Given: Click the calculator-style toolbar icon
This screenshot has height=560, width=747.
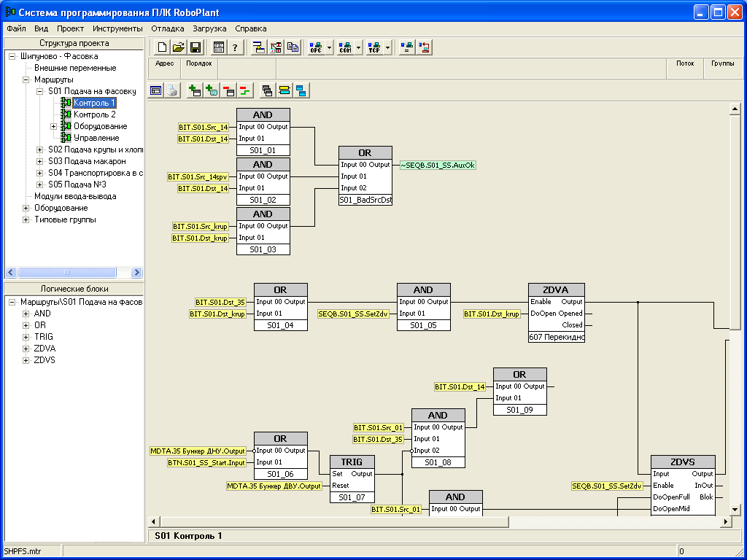Looking at the screenshot, I should click(218, 47).
